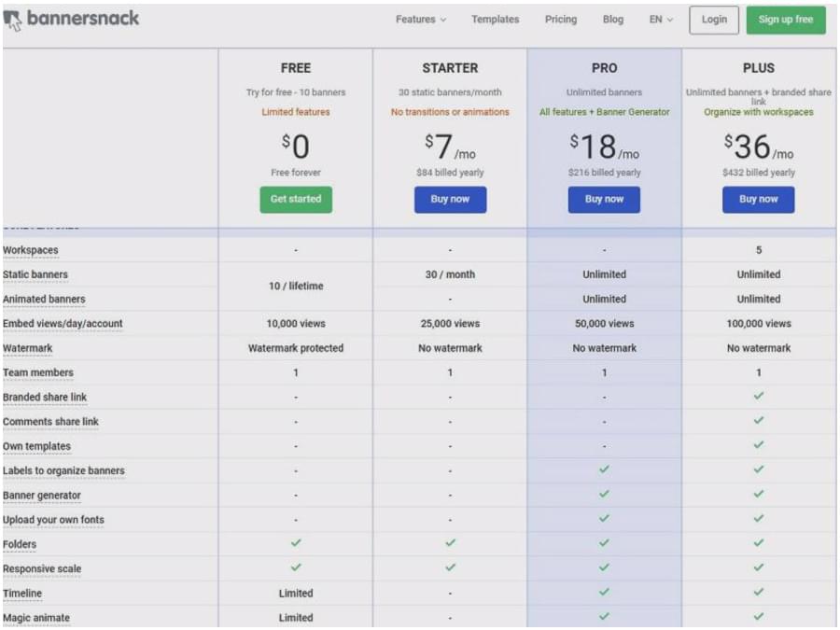Click the Timeline feature label
This screenshot has height=630, width=840.
(x=22, y=594)
